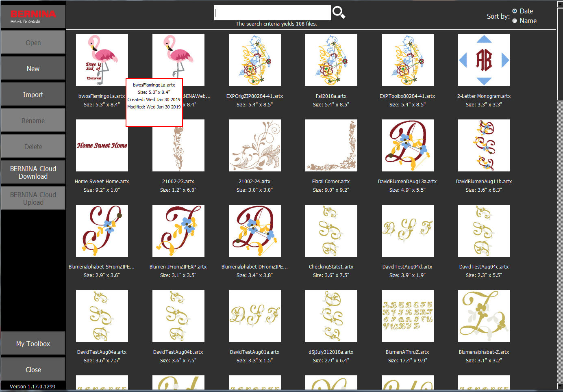The width and height of the screenshot is (563, 392).
Task: Select DavidTestAug04b.artx thumbnail
Action: point(178,316)
